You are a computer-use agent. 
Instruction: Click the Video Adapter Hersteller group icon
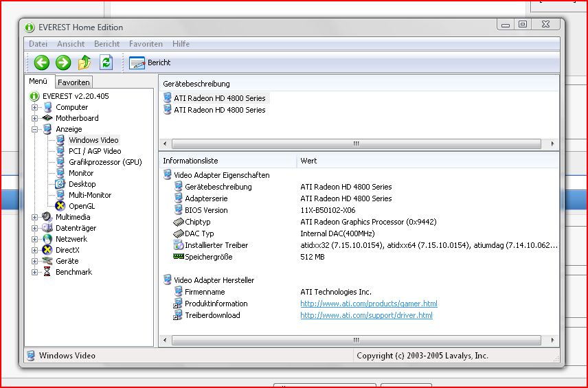168,279
